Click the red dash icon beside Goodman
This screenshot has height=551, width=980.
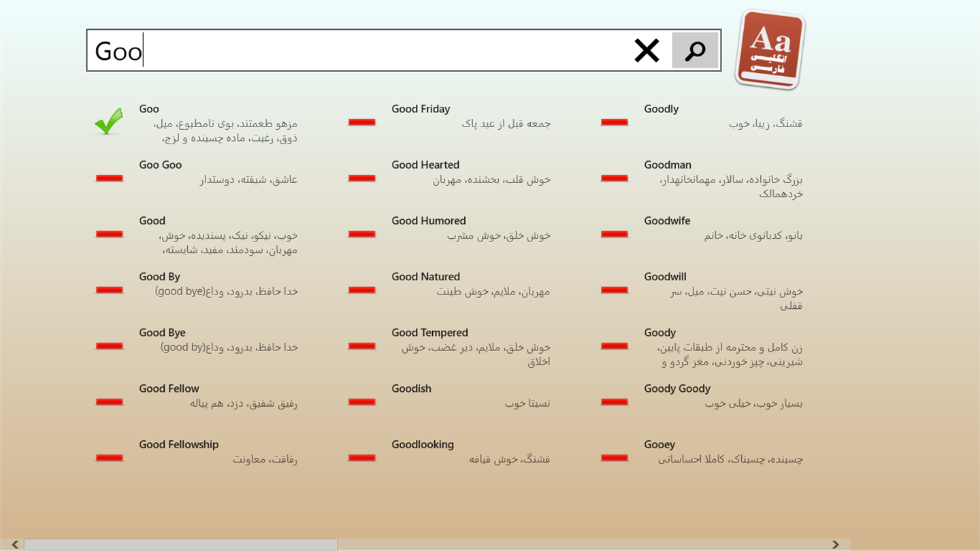615,178
